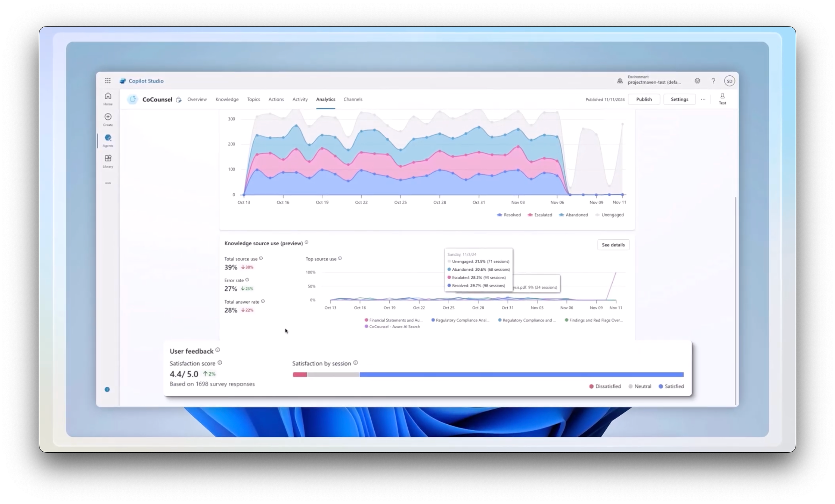Switch to the Knowledge tab

(227, 99)
